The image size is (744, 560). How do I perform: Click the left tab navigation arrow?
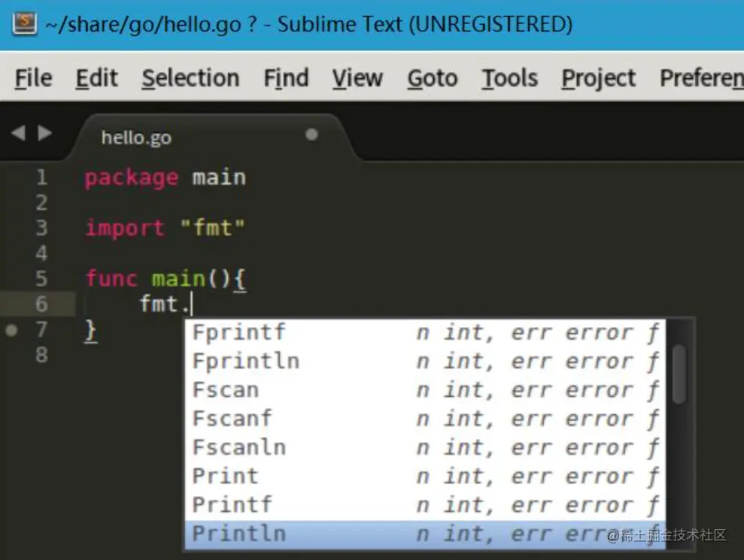pyautogui.click(x=18, y=134)
